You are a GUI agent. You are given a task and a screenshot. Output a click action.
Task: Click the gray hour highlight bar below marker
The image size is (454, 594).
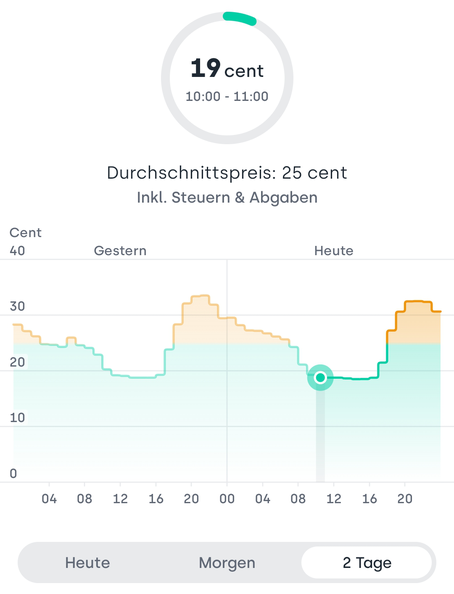click(x=320, y=436)
